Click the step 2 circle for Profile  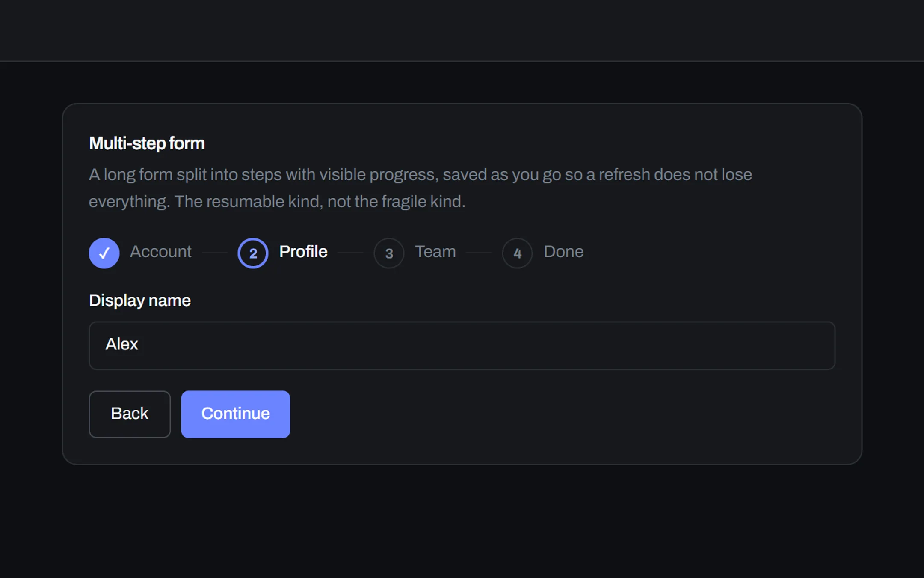tap(253, 253)
